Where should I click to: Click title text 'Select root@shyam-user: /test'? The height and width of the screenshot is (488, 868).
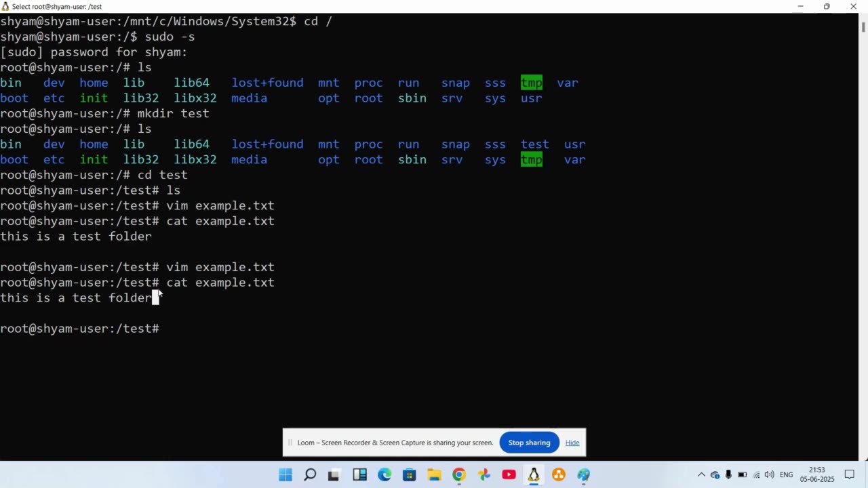pyautogui.click(x=57, y=6)
